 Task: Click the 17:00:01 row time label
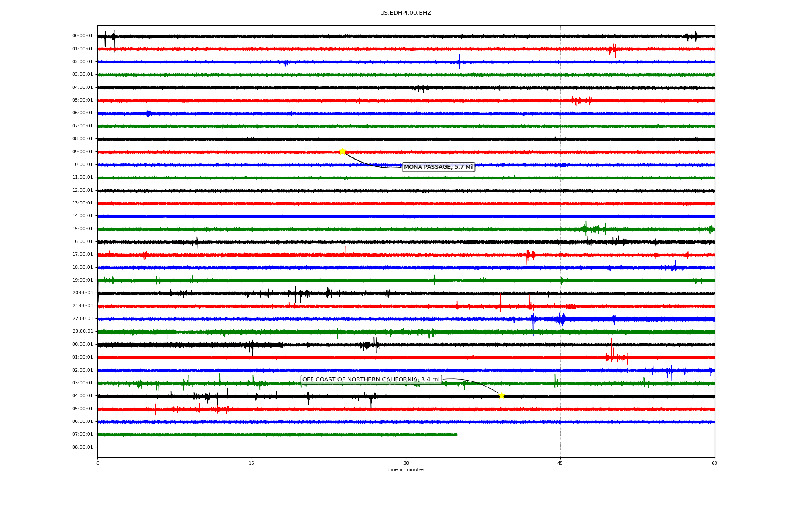click(82, 254)
